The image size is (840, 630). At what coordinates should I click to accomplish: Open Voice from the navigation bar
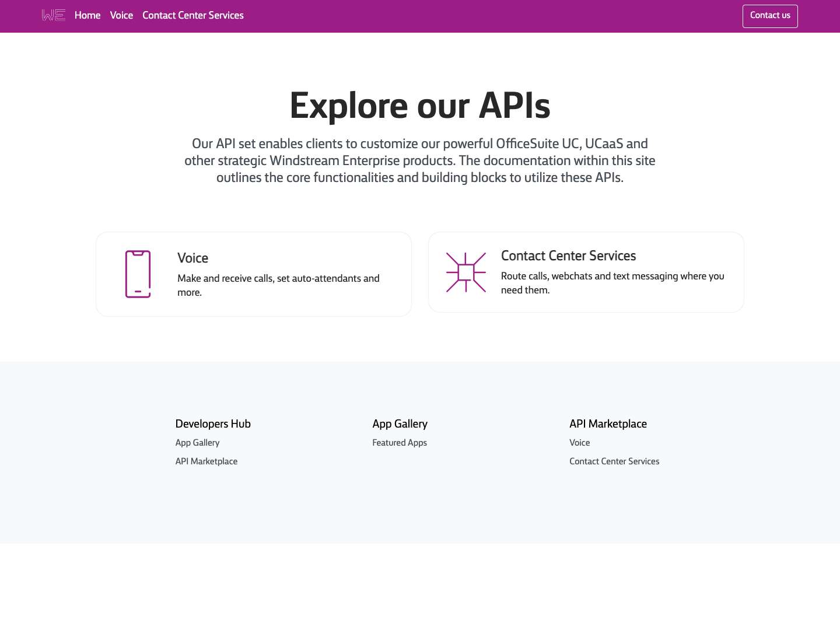tap(121, 16)
